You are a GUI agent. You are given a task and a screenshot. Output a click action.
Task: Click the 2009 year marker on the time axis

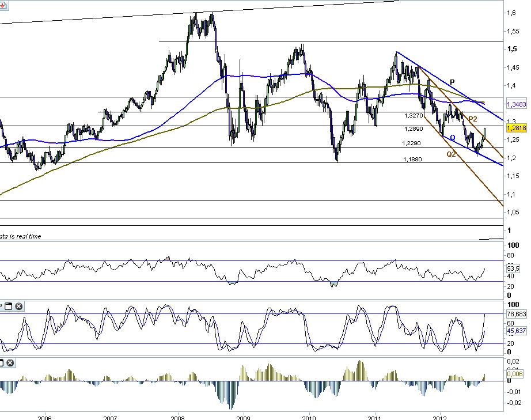click(x=244, y=418)
